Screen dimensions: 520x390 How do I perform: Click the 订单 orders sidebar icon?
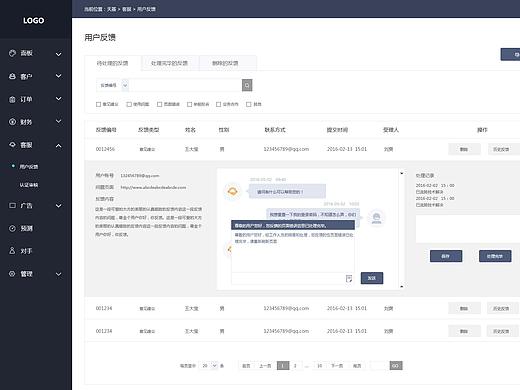(12, 99)
